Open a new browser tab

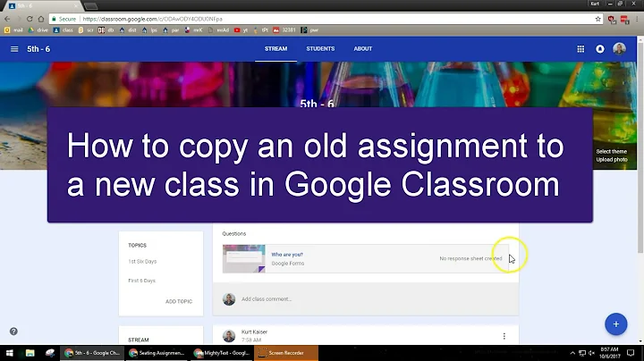(90, 6)
